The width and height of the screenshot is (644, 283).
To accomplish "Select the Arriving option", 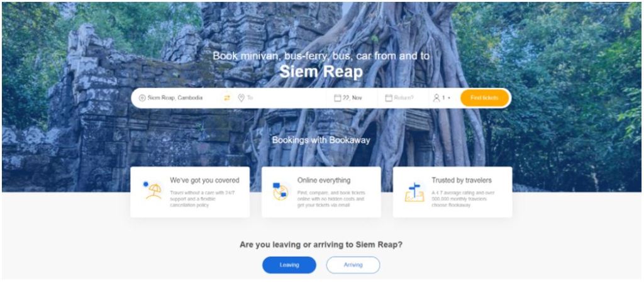I will coord(353,265).
